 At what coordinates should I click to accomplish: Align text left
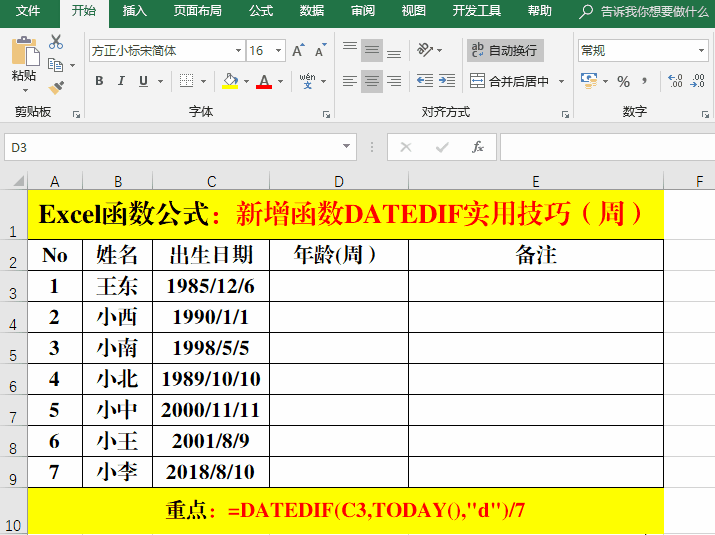coord(350,81)
